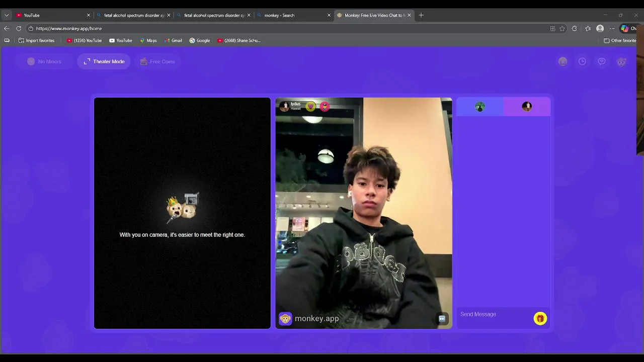Click the monkey camera emoji graphic
644x362 pixels.
[182, 207]
